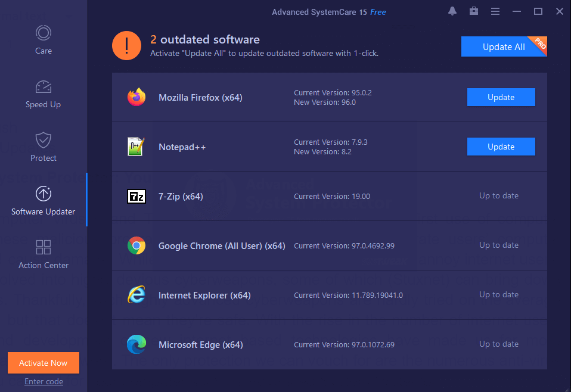The height and width of the screenshot is (392, 571).
Task: Click 7-Zip Current Version 19.00 text
Action: [332, 197]
